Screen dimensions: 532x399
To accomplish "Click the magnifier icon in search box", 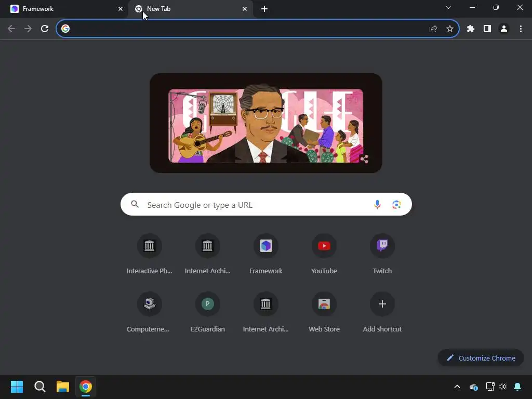I will click(135, 204).
